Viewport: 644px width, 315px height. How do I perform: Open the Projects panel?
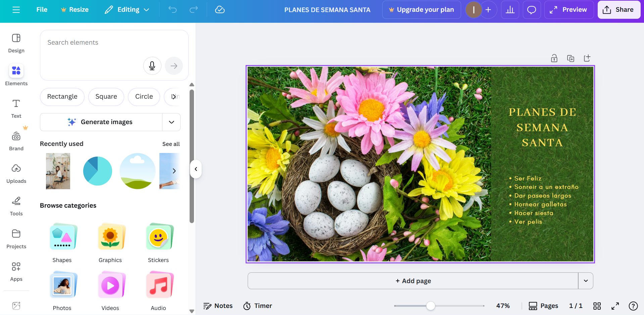[16, 238]
